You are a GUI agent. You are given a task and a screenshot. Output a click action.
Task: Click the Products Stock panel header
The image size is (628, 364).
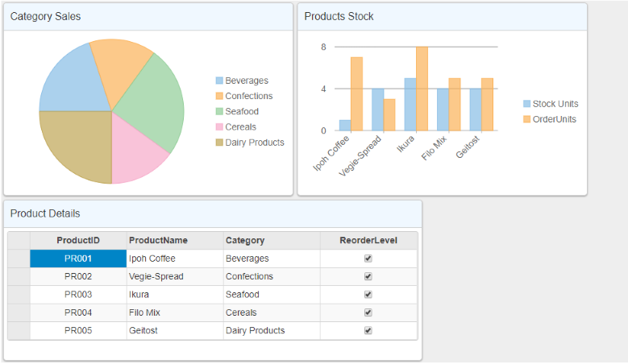tap(442, 17)
